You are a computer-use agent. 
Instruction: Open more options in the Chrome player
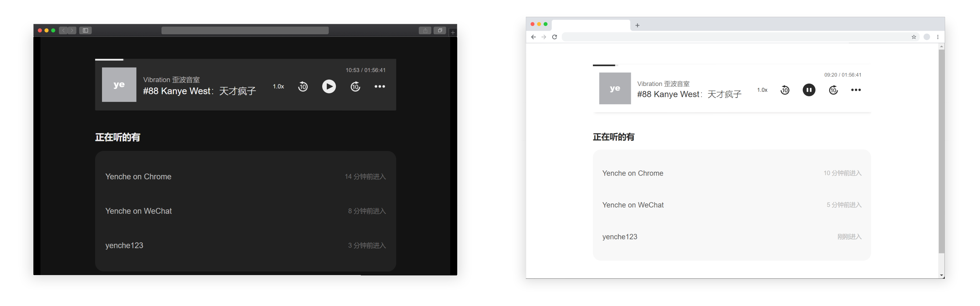click(x=856, y=90)
